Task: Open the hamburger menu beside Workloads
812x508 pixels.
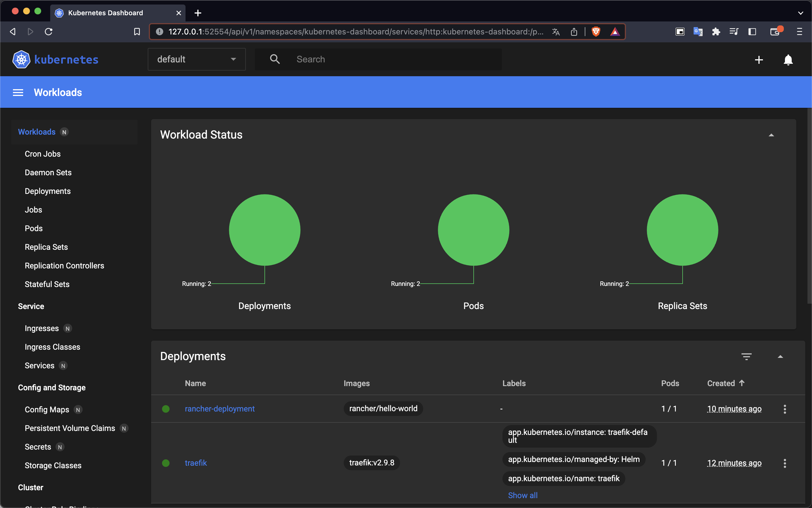Action: pos(18,92)
